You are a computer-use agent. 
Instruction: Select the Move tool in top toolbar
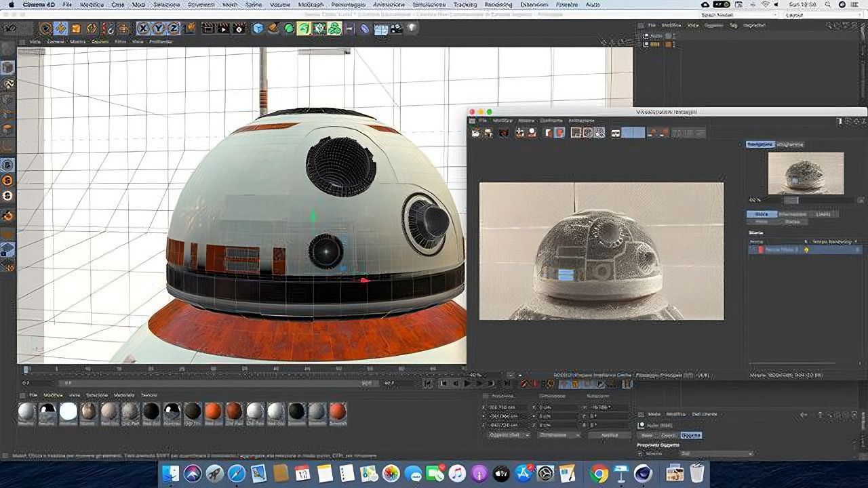pyautogui.click(x=60, y=28)
